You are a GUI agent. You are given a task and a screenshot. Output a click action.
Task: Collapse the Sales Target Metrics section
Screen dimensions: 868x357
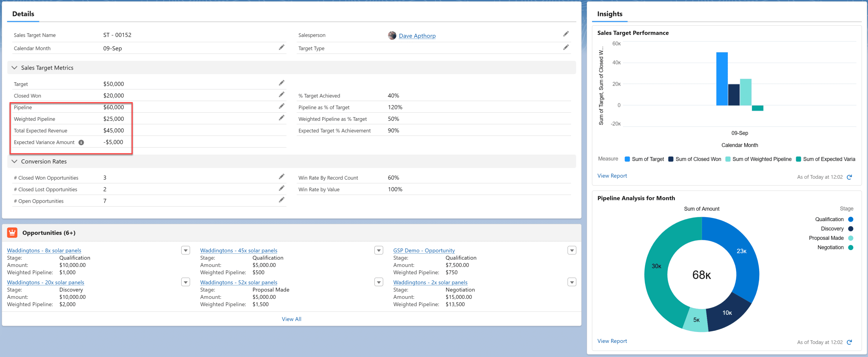coord(14,68)
